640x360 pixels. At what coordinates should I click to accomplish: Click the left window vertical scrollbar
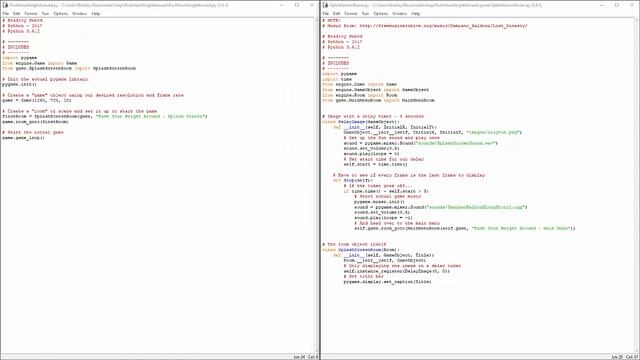coord(316,186)
